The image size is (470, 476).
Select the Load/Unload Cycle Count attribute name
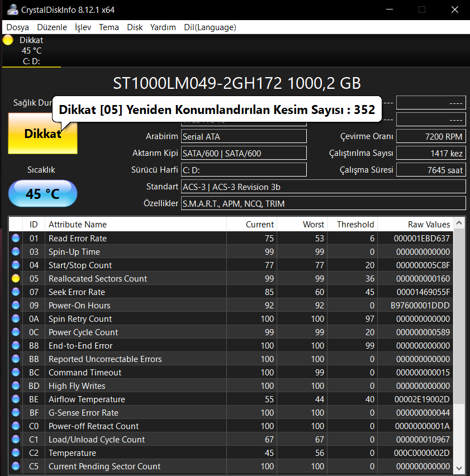click(97, 439)
